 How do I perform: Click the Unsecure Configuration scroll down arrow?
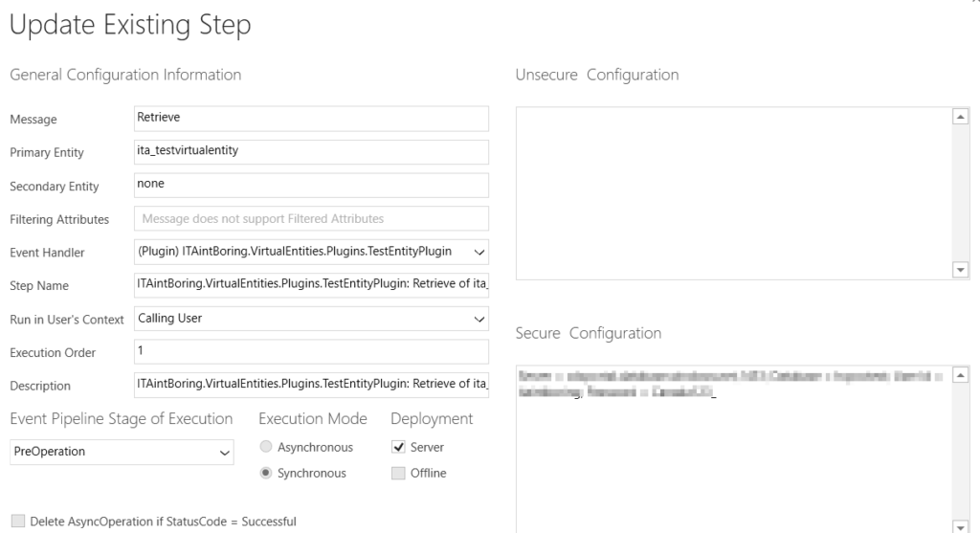[961, 270]
